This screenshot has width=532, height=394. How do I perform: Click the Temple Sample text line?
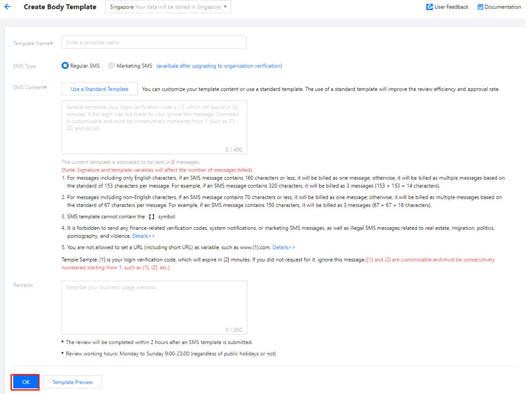pyautogui.click(x=278, y=263)
